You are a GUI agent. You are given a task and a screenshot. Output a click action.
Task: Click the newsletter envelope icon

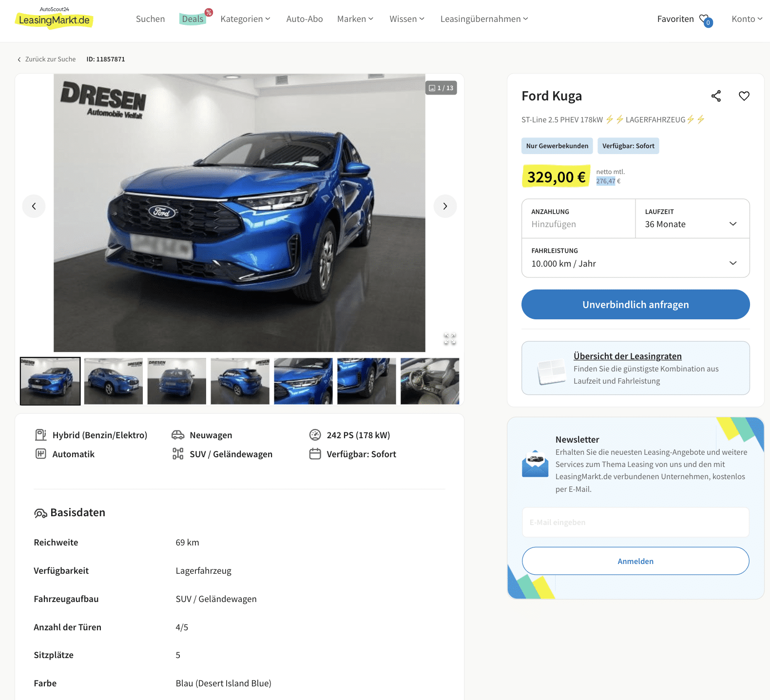coord(535,464)
